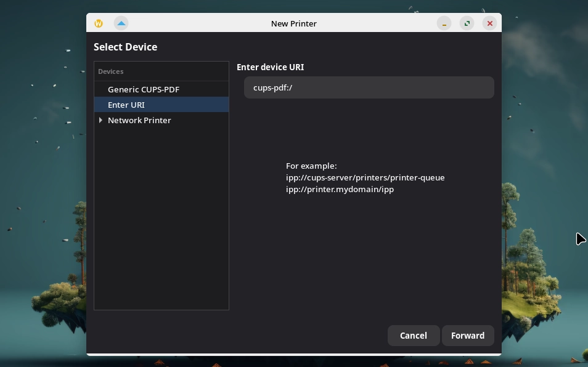Expand the Network Printer tree arrow
588x367 pixels.
click(100, 120)
